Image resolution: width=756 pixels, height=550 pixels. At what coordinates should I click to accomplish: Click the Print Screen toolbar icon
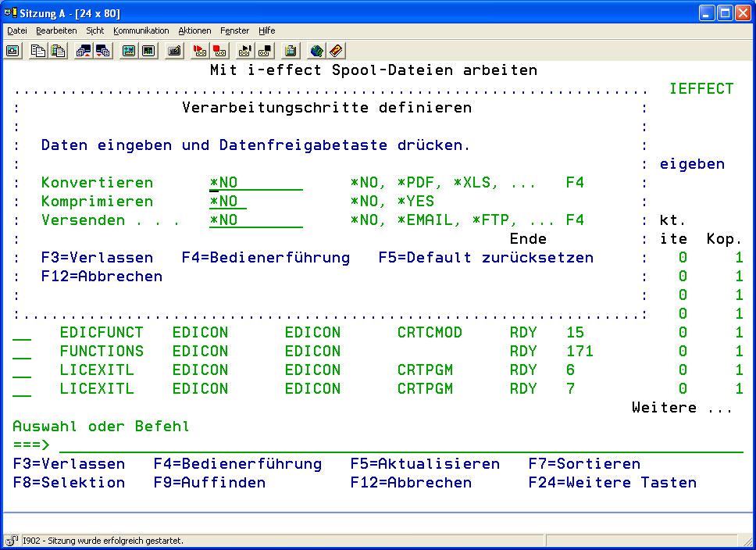[x=13, y=51]
